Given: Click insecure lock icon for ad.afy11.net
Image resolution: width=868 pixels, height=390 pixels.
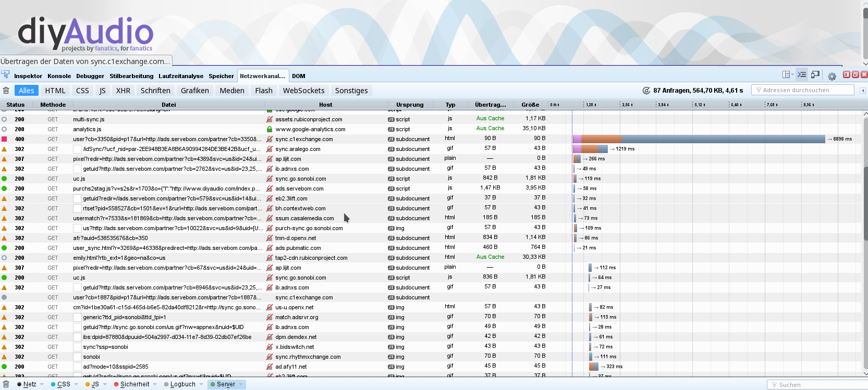Looking at the screenshot, I should click(x=270, y=367).
